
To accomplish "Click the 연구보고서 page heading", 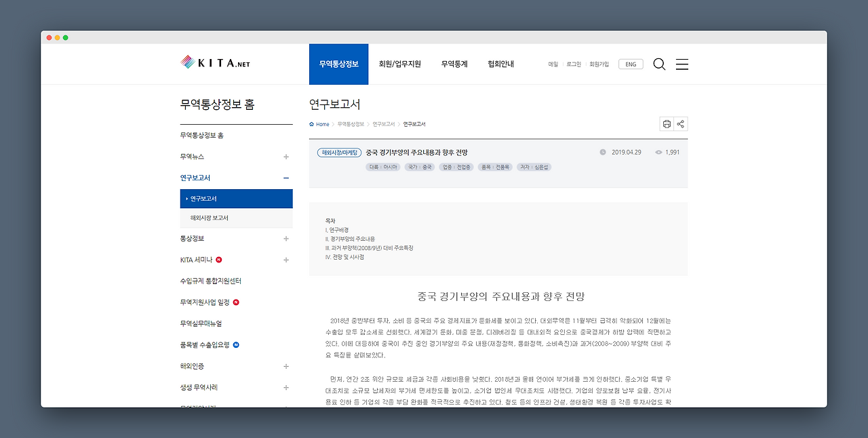I will 335,104.
